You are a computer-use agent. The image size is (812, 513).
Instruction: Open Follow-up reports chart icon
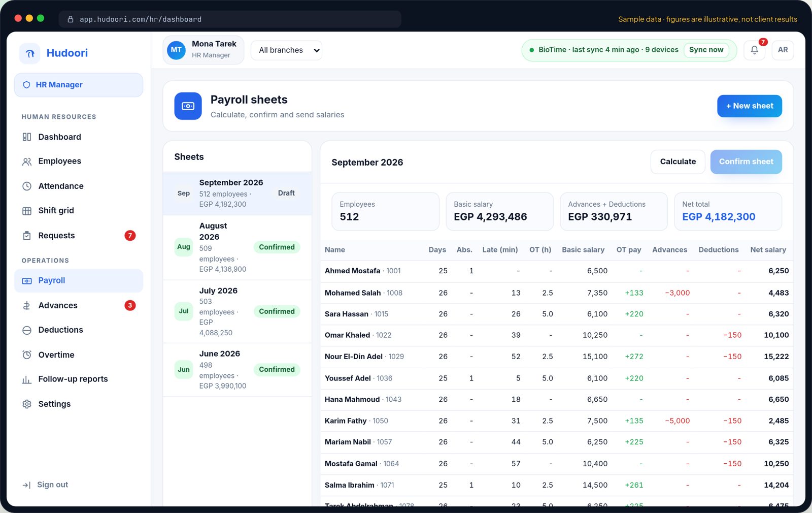pyautogui.click(x=27, y=379)
